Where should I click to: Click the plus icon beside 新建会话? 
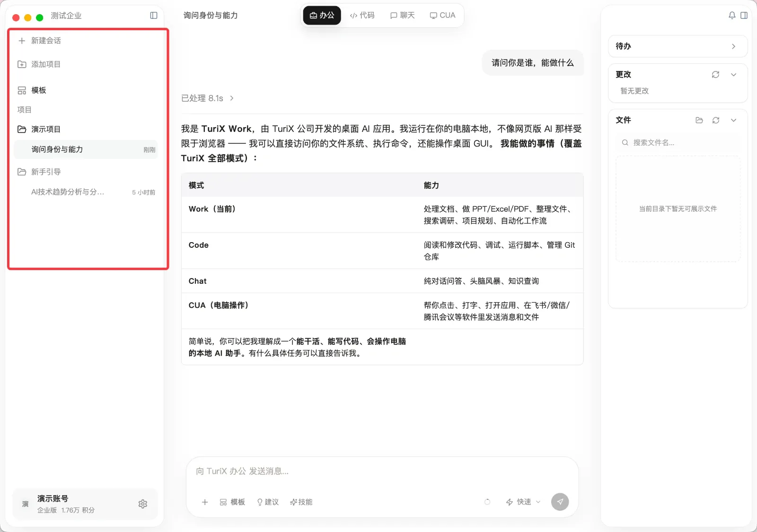(x=22, y=41)
